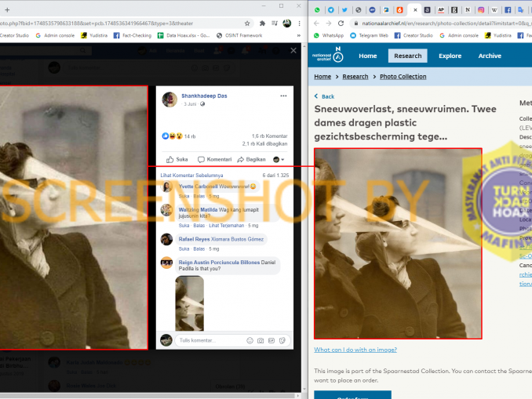This screenshot has width=532, height=399.
Task: Open the Archive menu item
Action: pyautogui.click(x=490, y=56)
